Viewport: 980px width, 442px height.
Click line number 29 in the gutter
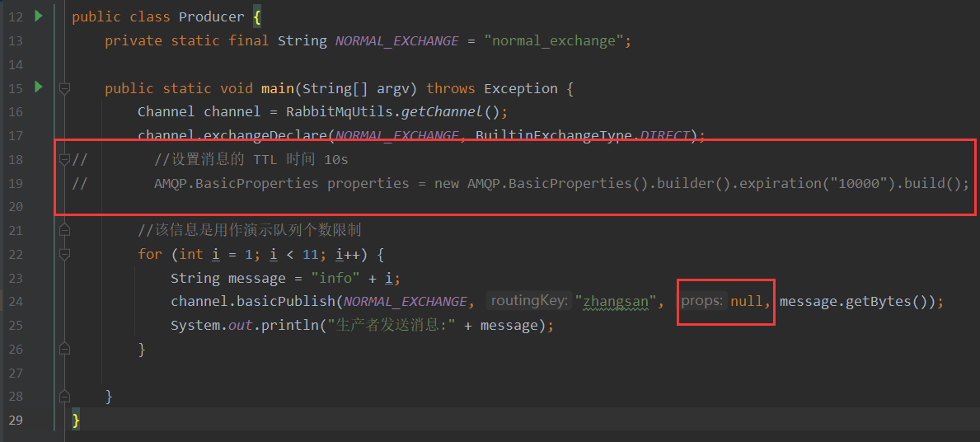[x=16, y=420]
